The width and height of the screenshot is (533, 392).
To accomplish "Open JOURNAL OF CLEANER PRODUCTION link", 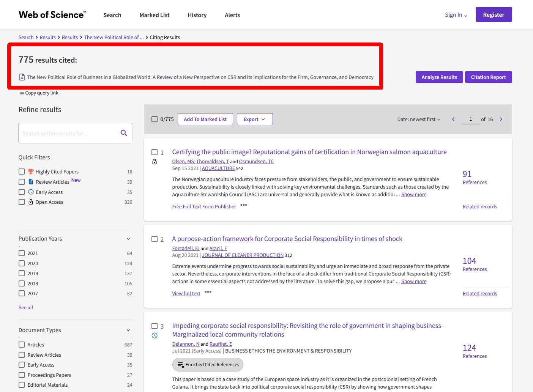I will 243,255.
